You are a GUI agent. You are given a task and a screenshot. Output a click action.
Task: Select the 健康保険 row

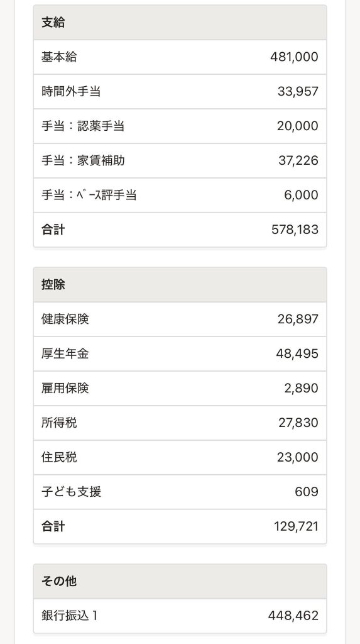pos(180,319)
